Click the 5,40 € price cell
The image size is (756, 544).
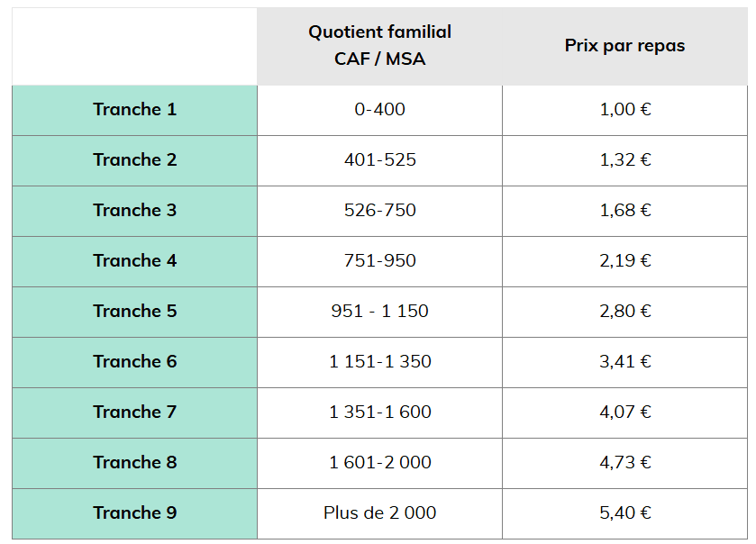point(624,513)
